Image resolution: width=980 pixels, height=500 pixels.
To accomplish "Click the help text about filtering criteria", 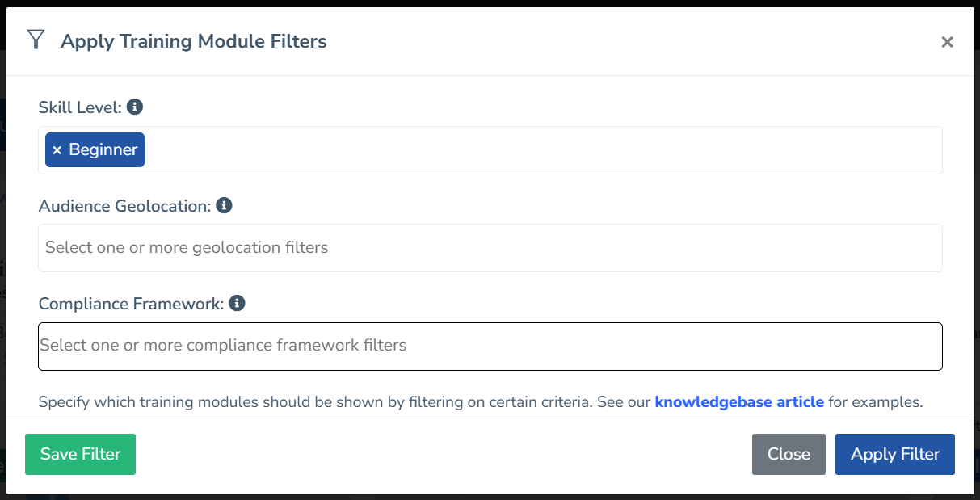I will (x=323, y=401).
